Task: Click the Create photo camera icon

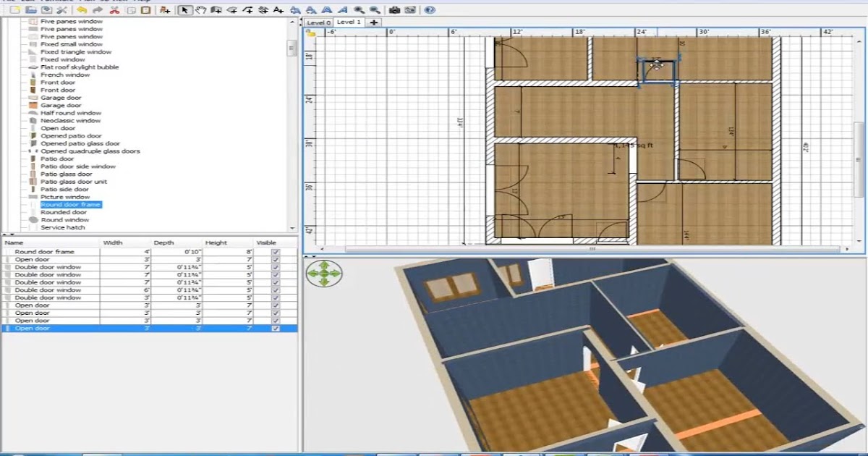Action: 394,10
